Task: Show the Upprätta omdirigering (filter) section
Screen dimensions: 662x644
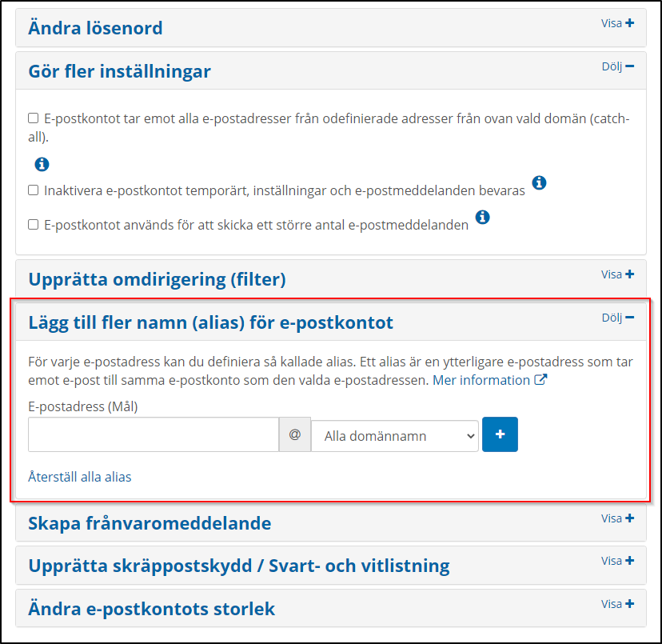Action: pos(617,274)
